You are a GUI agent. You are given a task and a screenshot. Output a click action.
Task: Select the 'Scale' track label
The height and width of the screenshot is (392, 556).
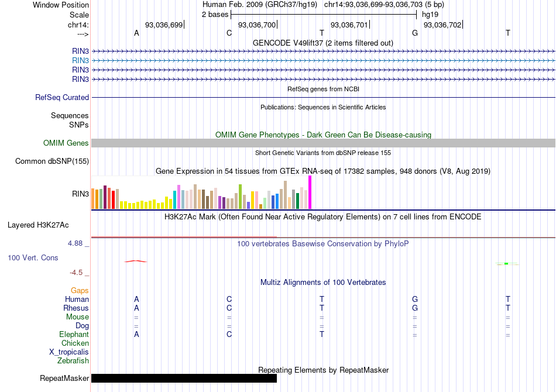79,15
